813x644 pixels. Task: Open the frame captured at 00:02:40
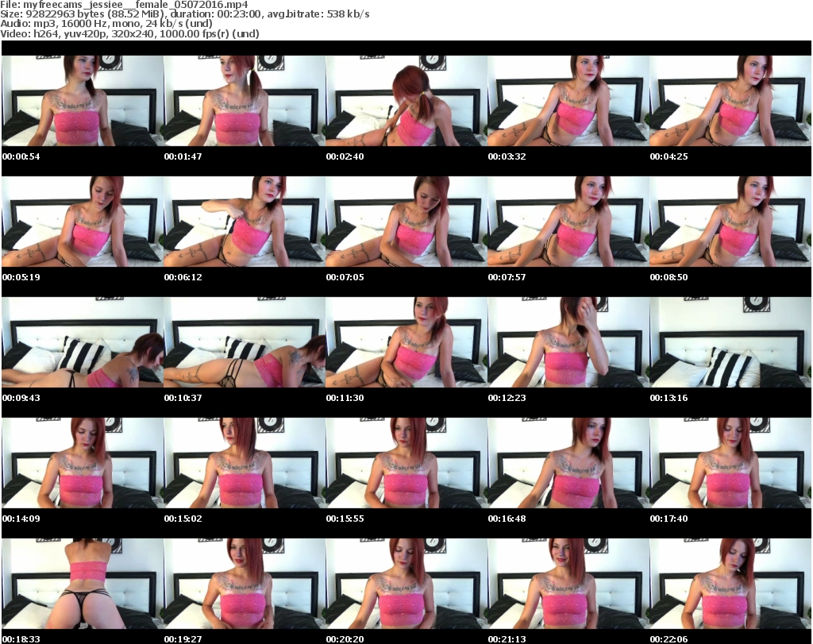[406, 101]
